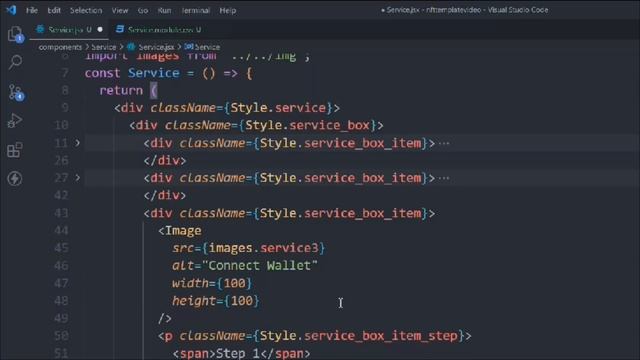This screenshot has height=360, width=640.
Task: Click the Service symbol breadcrumb
Action: click(x=202, y=47)
